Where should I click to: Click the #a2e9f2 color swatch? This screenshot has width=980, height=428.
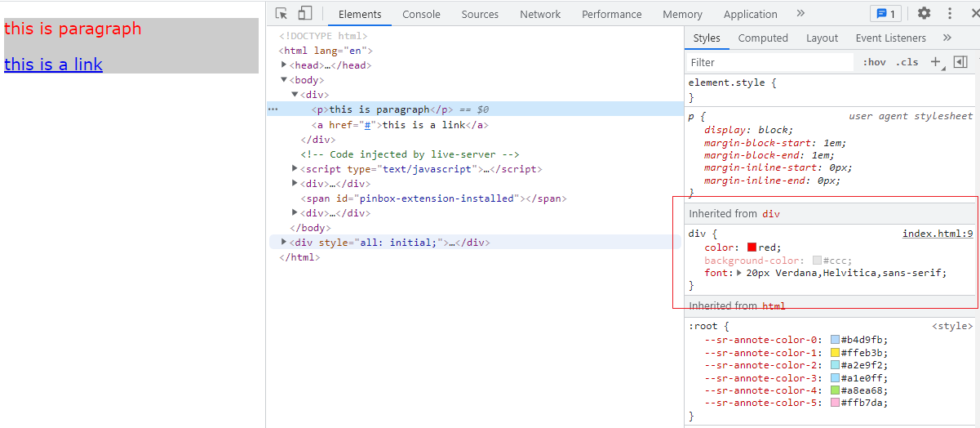point(836,365)
